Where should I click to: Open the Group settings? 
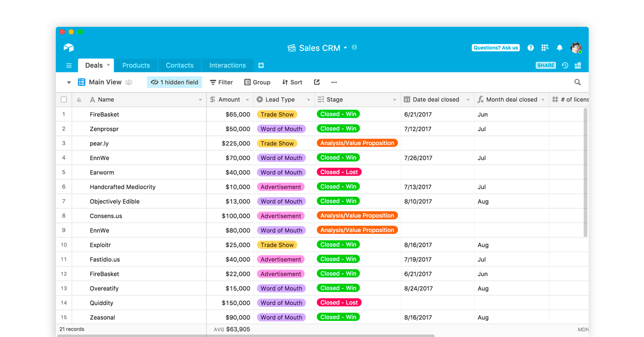coord(257,82)
